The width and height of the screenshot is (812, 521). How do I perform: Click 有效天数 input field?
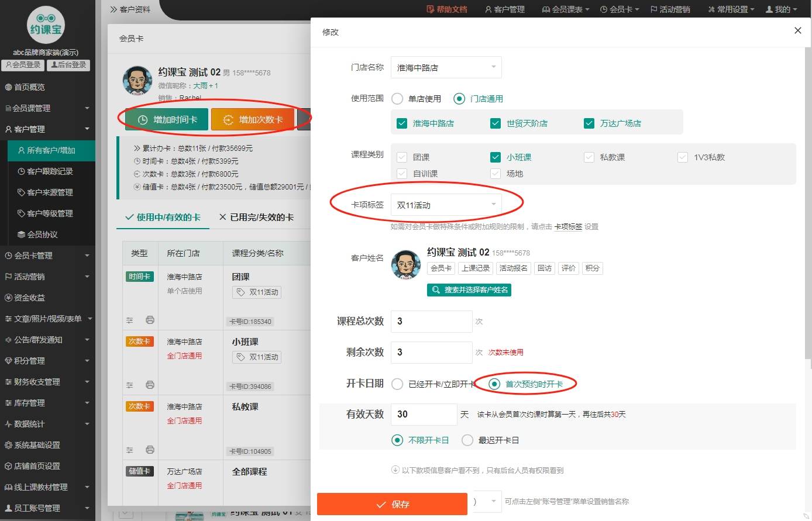(424, 414)
